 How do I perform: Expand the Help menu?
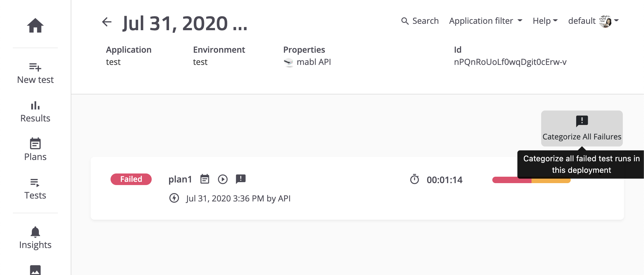(x=545, y=21)
